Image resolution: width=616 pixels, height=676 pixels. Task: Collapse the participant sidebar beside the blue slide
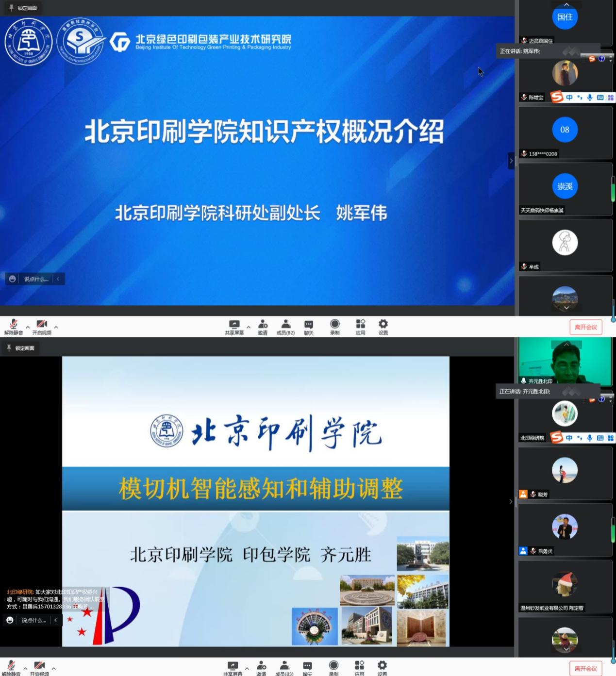pyautogui.click(x=511, y=161)
